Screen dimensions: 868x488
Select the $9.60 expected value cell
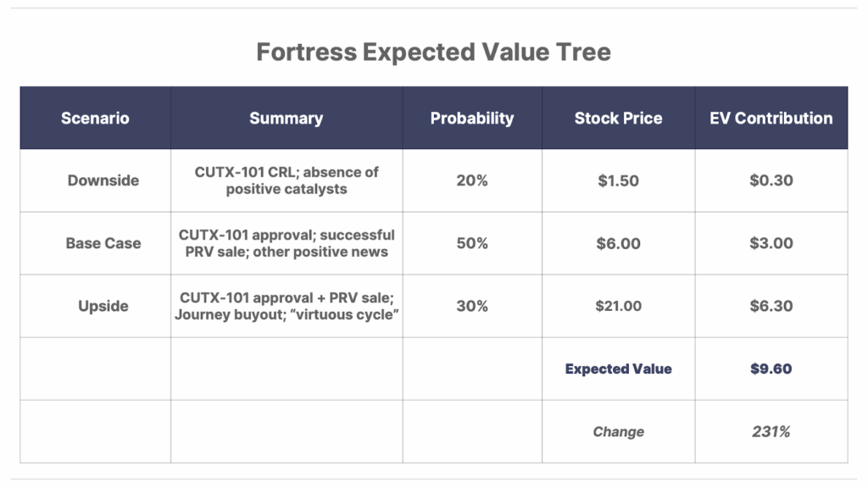coord(771,369)
